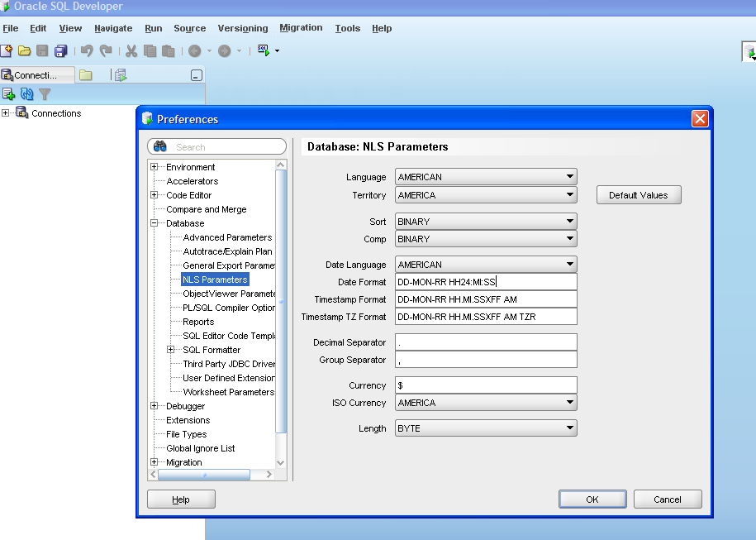Open the ISO Currency dropdown
The height and width of the screenshot is (540, 756).
coord(486,403)
